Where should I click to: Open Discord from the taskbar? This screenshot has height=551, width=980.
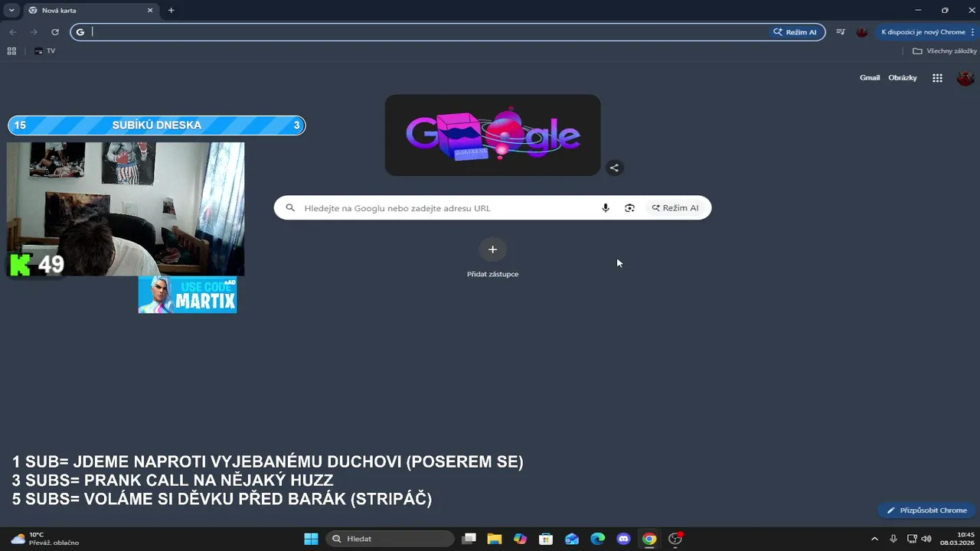click(x=623, y=539)
